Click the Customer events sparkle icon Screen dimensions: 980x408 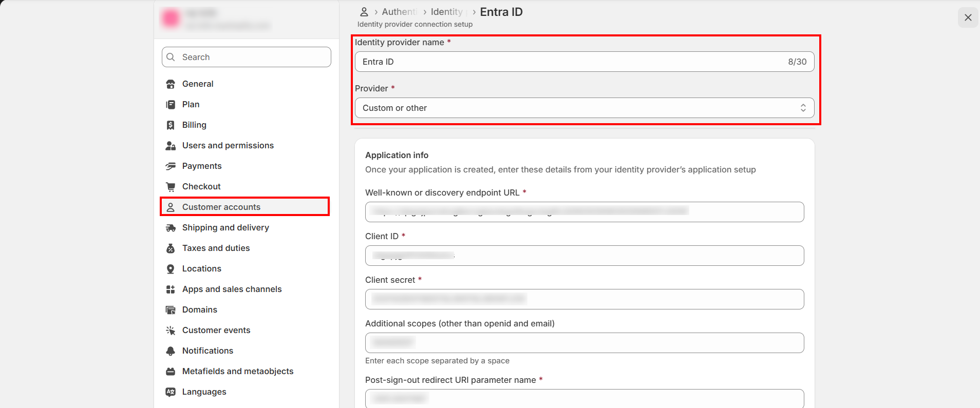(171, 331)
